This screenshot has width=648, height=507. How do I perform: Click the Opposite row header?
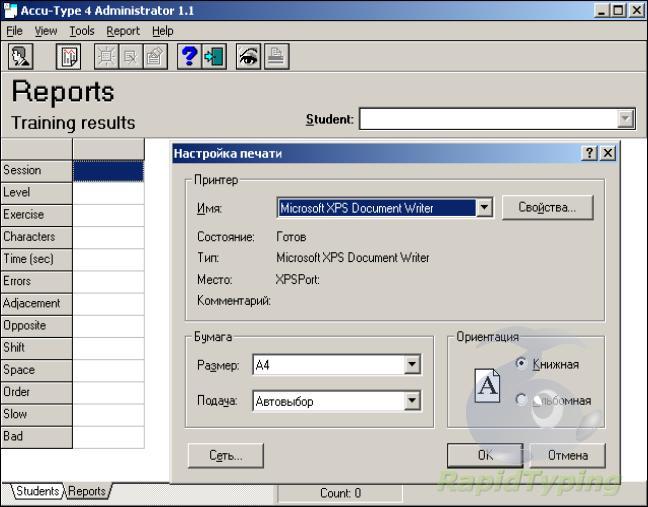pos(37,326)
